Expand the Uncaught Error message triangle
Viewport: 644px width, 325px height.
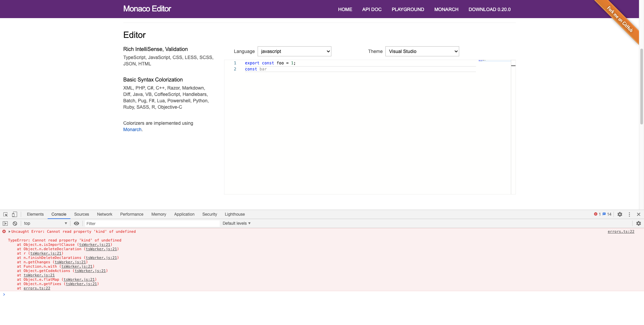coord(9,231)
